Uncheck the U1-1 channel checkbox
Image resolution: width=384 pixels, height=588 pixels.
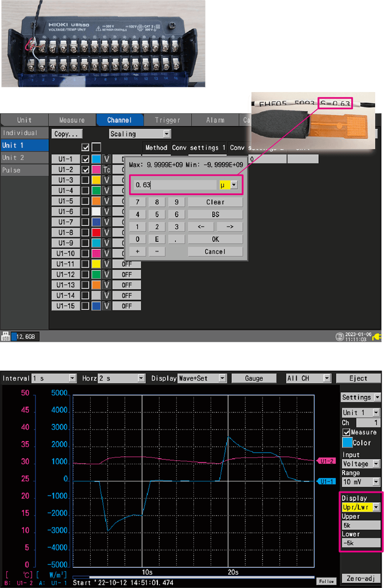[85, 159]
